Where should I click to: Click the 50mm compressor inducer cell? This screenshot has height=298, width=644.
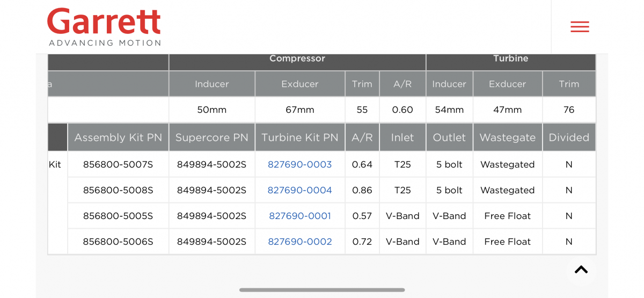click(211, 110)
